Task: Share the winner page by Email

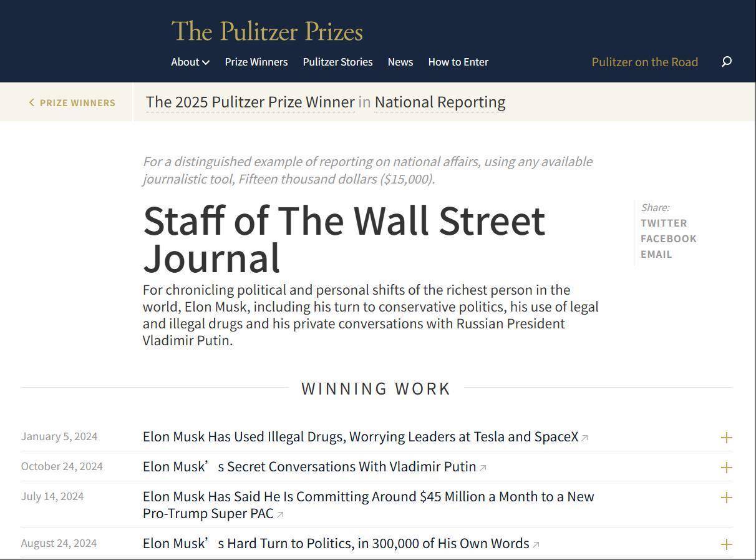Action: point(656,254)
